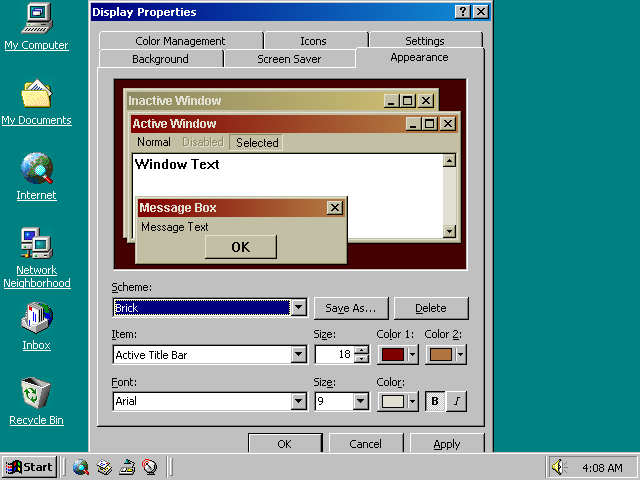Image resolution: width=640 pixels, height=480 pixels.
Task: Close the Display Properties dialog
Action: (x=481, y=12)
